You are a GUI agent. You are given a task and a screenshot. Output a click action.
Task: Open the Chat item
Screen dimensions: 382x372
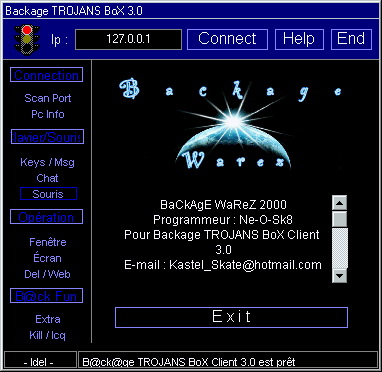[x=47, y=178]
